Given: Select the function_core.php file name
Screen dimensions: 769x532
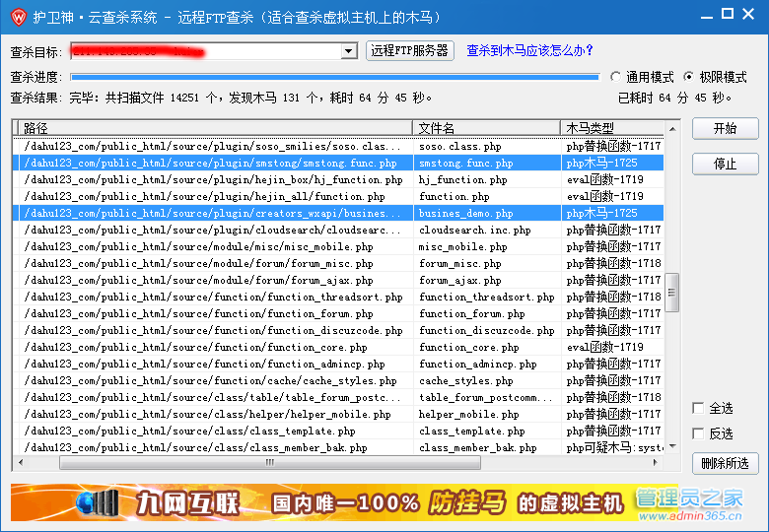Looking at the screenshot, I should (469, 348).
